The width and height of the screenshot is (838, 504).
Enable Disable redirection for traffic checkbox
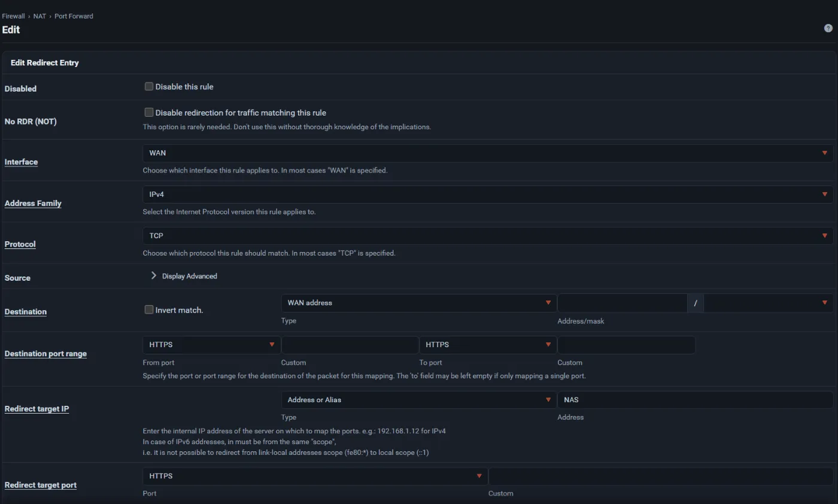point(149,112)
